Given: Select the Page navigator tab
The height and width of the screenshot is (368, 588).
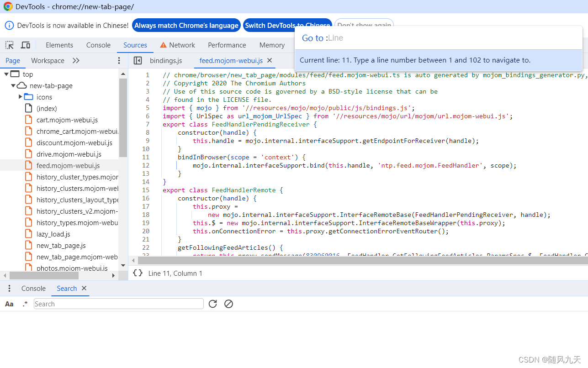Looking at the screenshot, I should point(13,61).
